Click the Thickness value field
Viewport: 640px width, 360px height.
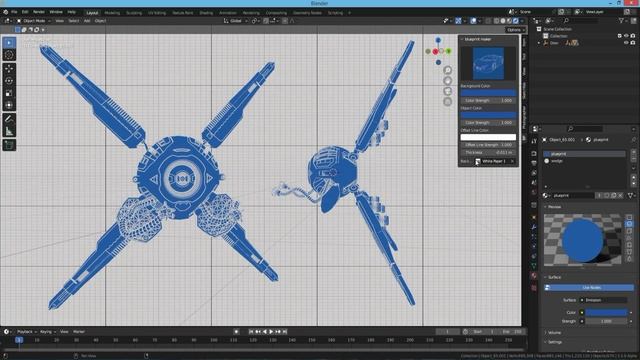(x=488, y=152)
